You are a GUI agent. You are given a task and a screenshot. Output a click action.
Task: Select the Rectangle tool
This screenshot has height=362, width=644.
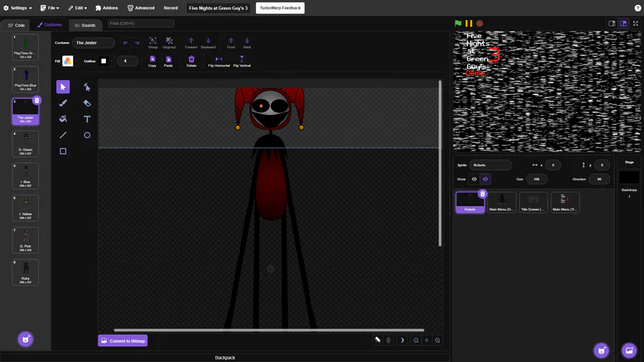click(63, 151)
